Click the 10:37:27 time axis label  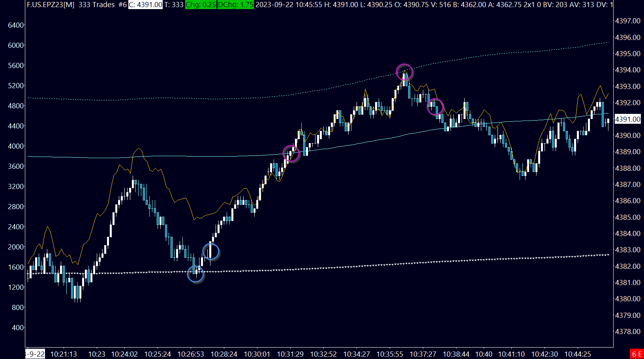pyautogui.click(x=423, y=354)
